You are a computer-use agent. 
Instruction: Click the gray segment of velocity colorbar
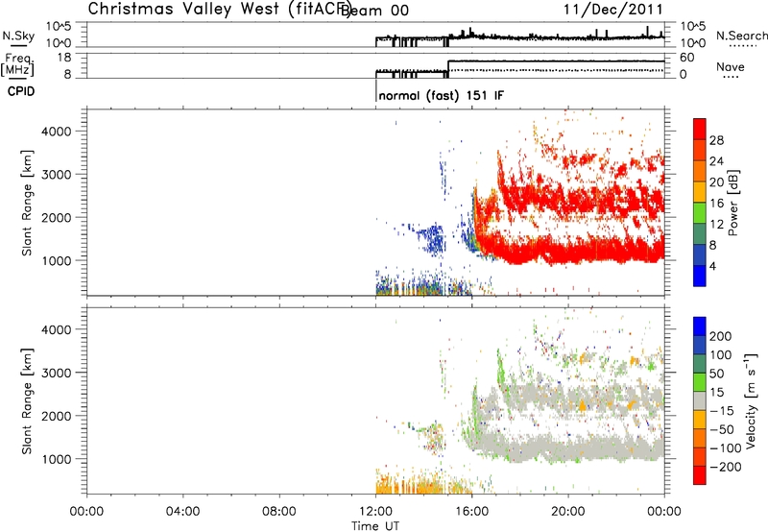point(700,400)
